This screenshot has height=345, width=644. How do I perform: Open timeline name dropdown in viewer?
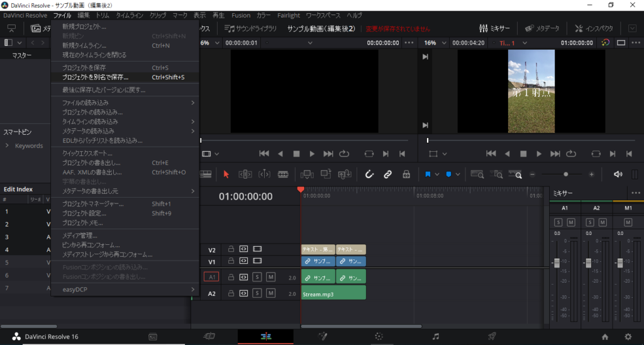pyautogui.click(x=525, y=43)
